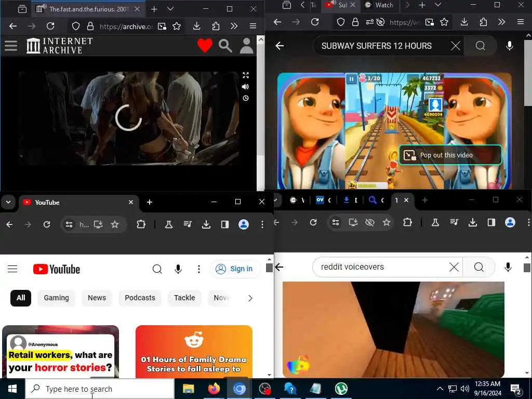This screenshot has width=532, height=399.
Task: Start voice search in Subway Surfers window
Action: coord(509,46)
